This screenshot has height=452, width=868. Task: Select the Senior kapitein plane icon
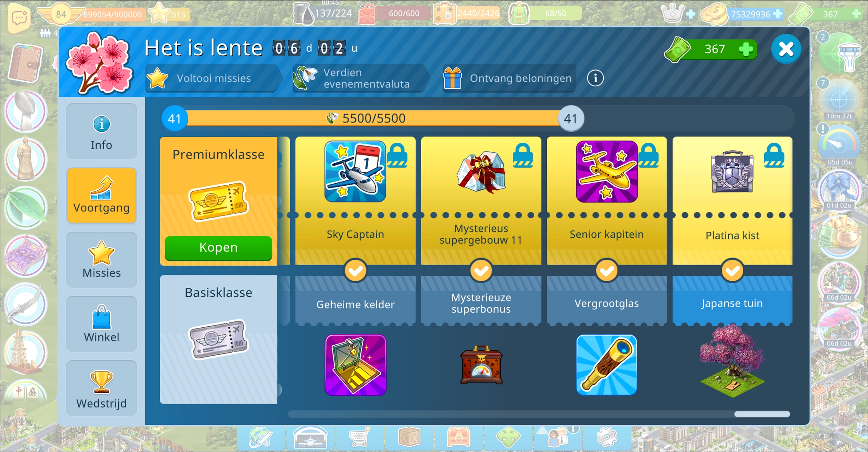click(606, 172)
